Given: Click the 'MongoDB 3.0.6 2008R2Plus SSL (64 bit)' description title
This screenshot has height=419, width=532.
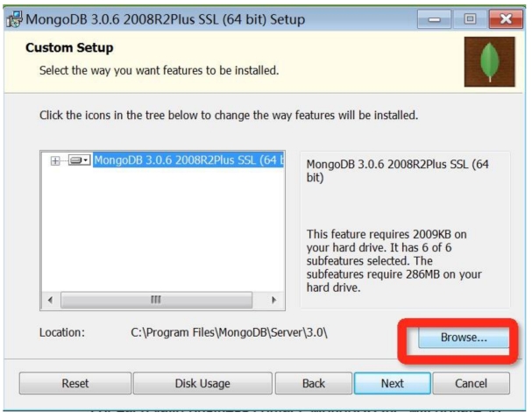Looking at the screenshot, I should coord(397,171).
